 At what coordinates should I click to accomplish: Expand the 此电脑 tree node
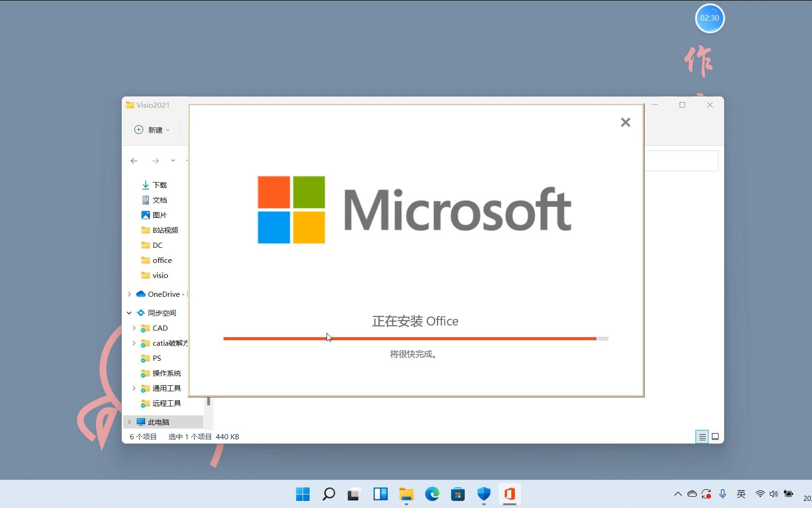coord(129,422)
